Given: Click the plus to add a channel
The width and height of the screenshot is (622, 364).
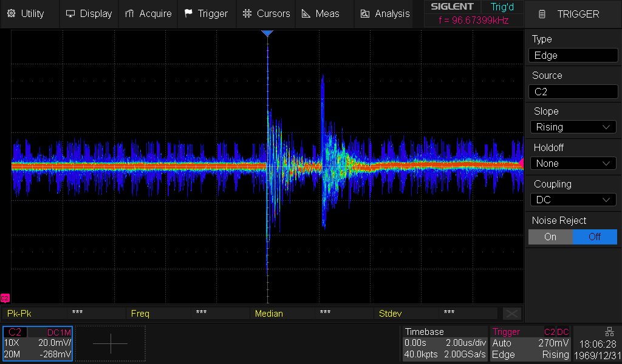Looking at the screenshot, I should coord(111,343).
